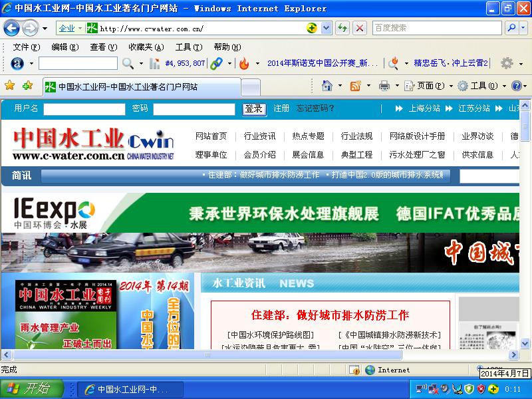Open the 企业 address bar dropdown
Screen dimensions: 532x399
70,28
